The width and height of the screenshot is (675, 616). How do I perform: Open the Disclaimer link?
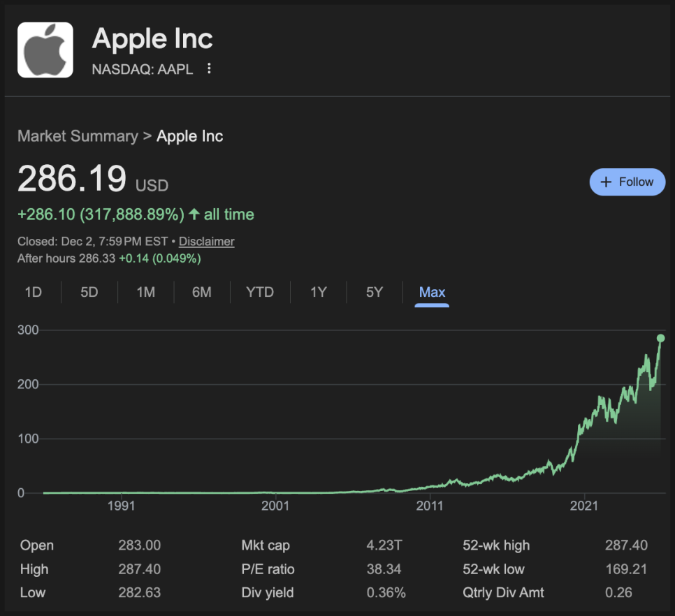[x=206, y=242]
